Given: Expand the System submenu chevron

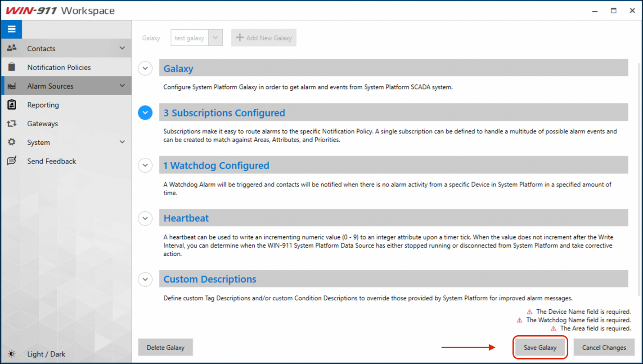Looking at the screenshot, I should tap(122, 142).
